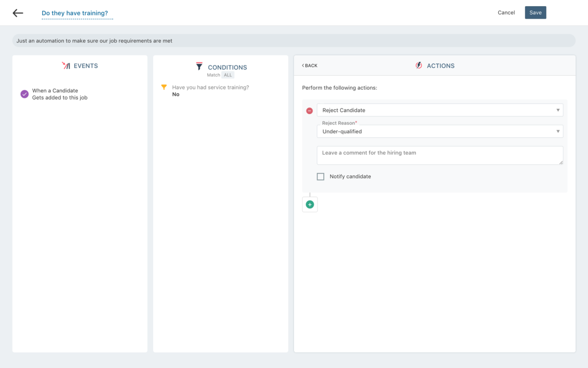Select the purple checkmark beside the candidate event
Screen dimensions: 588x368
24,94
